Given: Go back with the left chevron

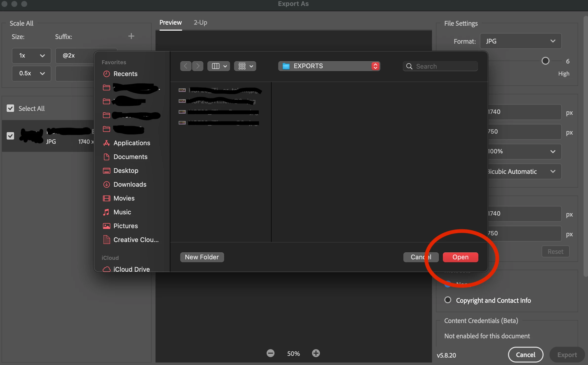Looking at the screenshot, I should [x=186, y=66].
